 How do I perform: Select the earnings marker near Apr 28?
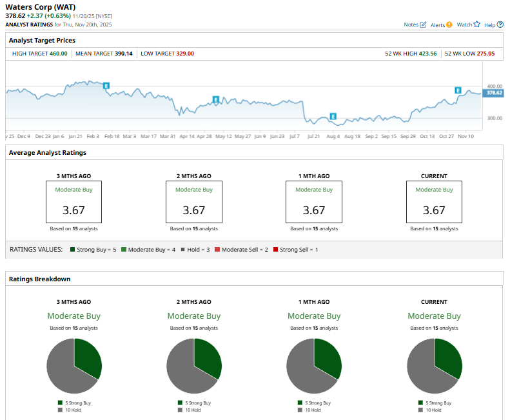[x=216, y=99]
